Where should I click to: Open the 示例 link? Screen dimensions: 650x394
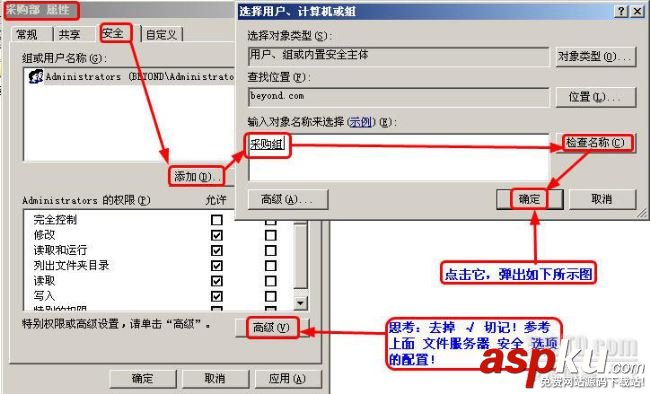tap(361, 122)
